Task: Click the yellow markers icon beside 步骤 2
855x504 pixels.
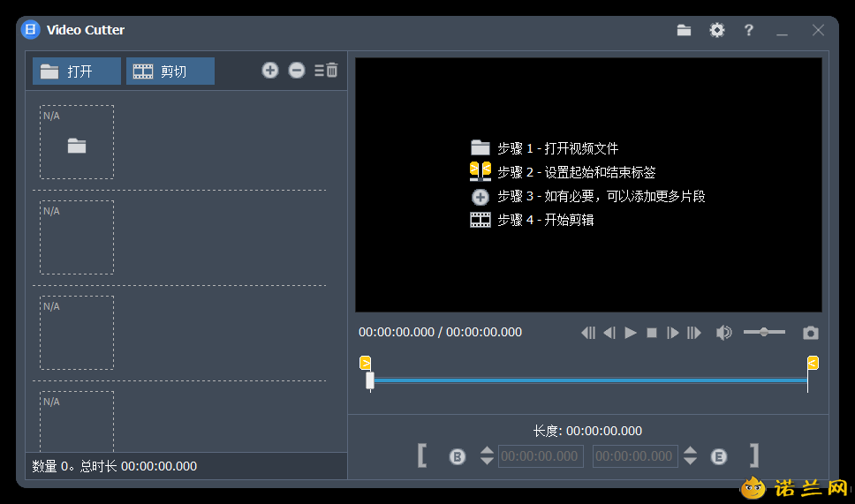Action: [x=480, y=171]
